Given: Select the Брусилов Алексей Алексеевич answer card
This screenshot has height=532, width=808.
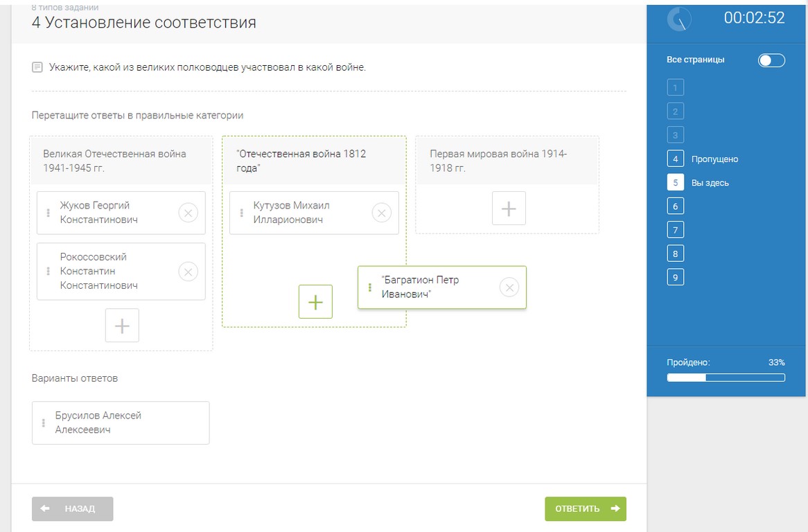Looking at the screenshot, I should coord(121,423).
